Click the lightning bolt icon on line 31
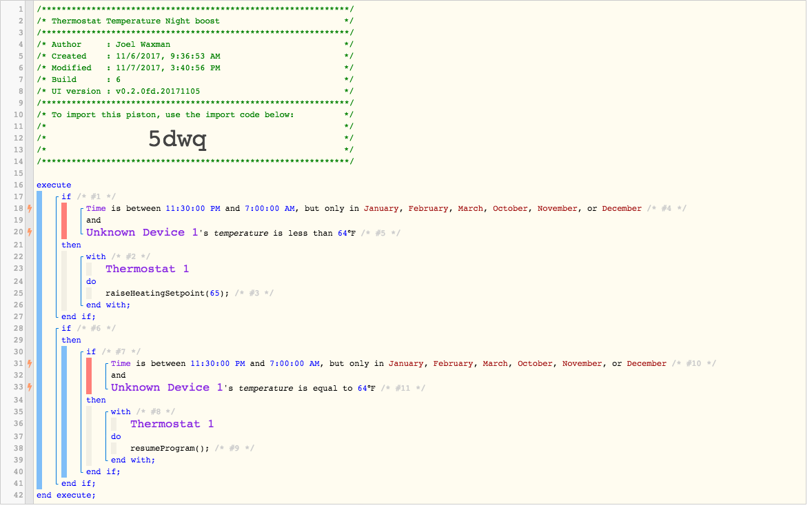Viewport: 812px width, 510px height. 30,363
